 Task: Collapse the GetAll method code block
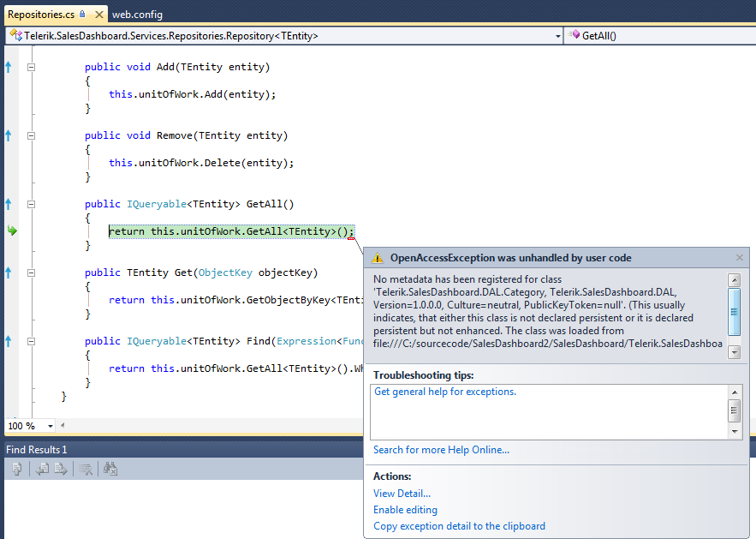point(32,204)
